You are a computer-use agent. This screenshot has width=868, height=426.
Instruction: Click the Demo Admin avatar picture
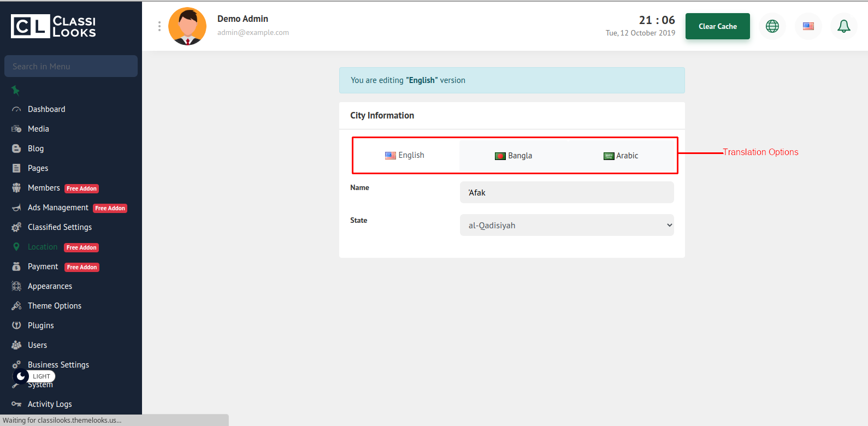[x=187, y=26]
